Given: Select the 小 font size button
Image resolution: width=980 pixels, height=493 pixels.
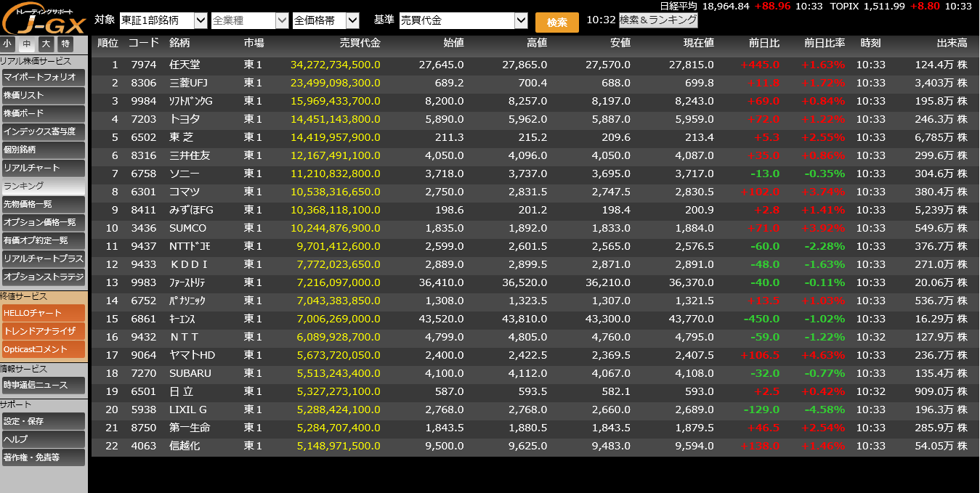Looking at the screenshot, I should 8,44.
